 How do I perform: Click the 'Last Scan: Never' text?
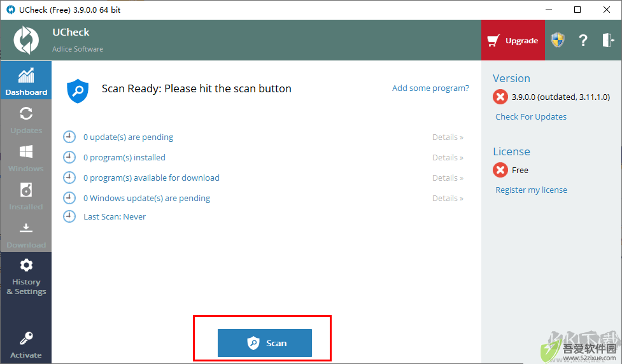click(115, 217)
